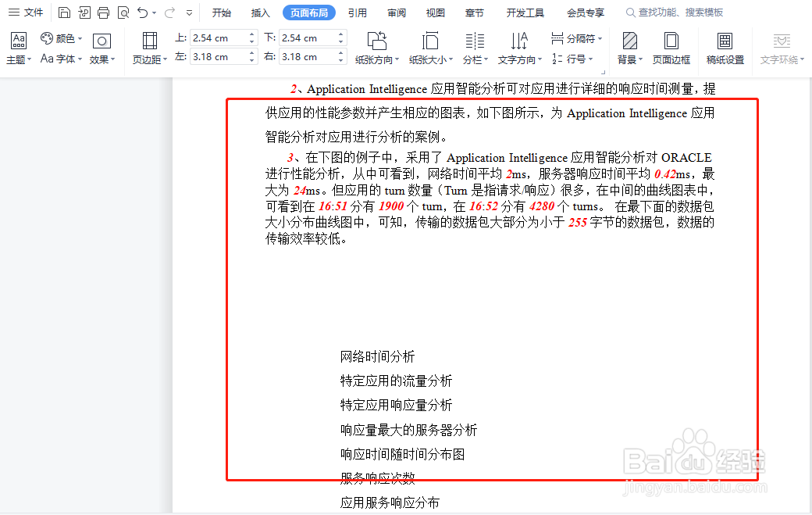812x515 pixels.
Task: Open the 页边距 margins menu
Action: tap(150, 48)
